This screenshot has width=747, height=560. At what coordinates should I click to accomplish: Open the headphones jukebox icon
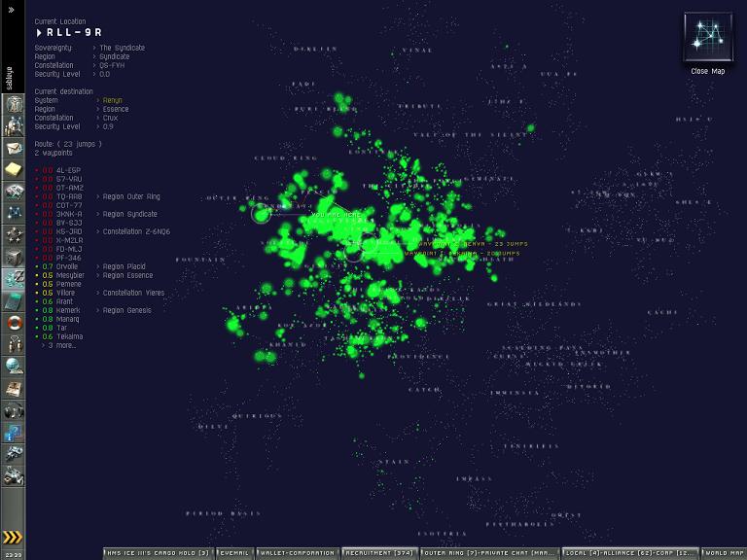pyautogui.click(x=14, y=410)
